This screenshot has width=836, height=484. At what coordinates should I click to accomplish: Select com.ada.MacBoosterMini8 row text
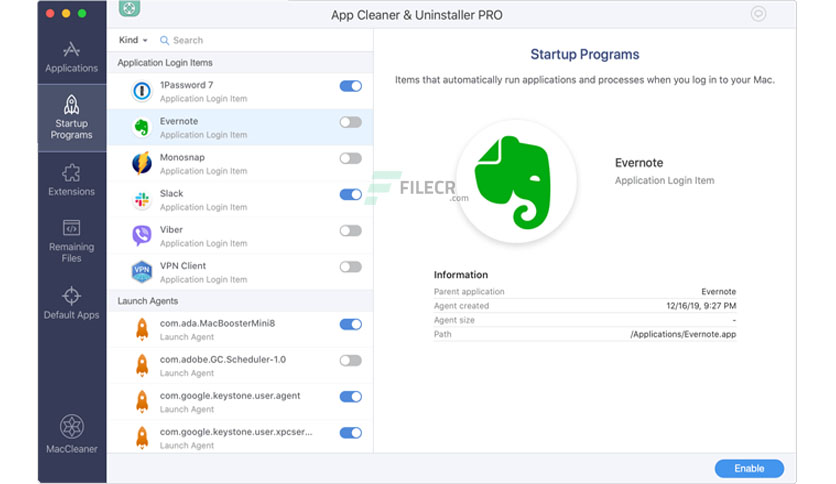coord(217,324)
